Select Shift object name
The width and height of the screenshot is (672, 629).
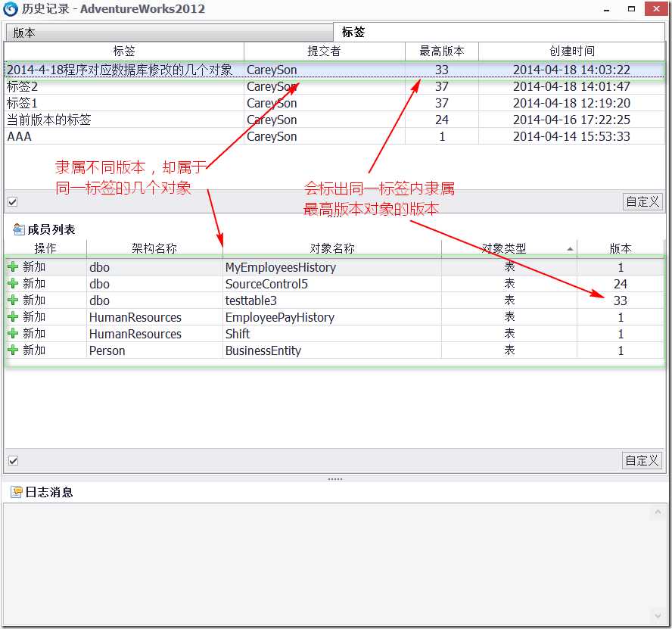tap(238, 334)
